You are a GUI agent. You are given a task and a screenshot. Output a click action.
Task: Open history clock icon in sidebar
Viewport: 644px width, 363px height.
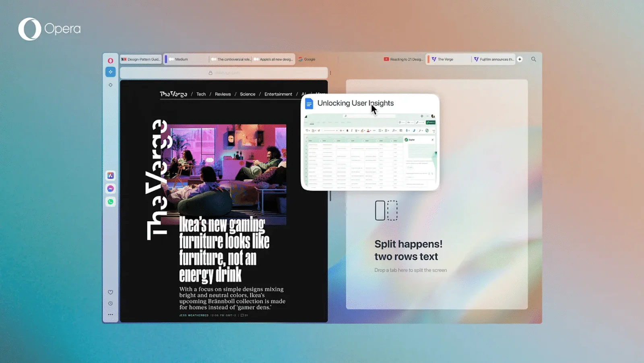point(110,303)
